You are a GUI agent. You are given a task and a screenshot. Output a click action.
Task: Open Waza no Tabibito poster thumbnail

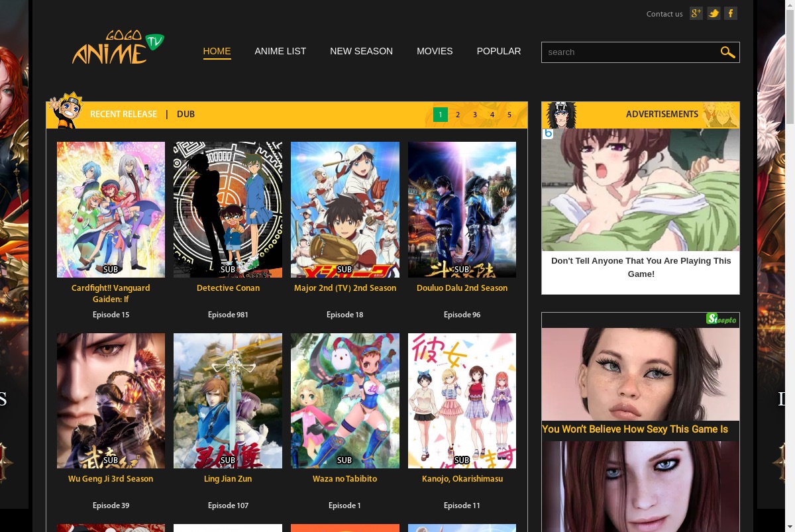[345, 401]
